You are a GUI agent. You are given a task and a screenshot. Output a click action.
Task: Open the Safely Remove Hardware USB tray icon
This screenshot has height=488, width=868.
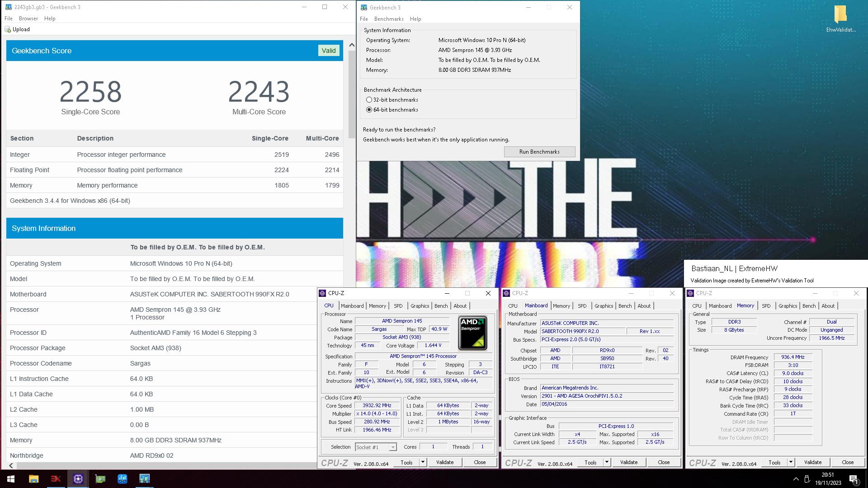807,479
